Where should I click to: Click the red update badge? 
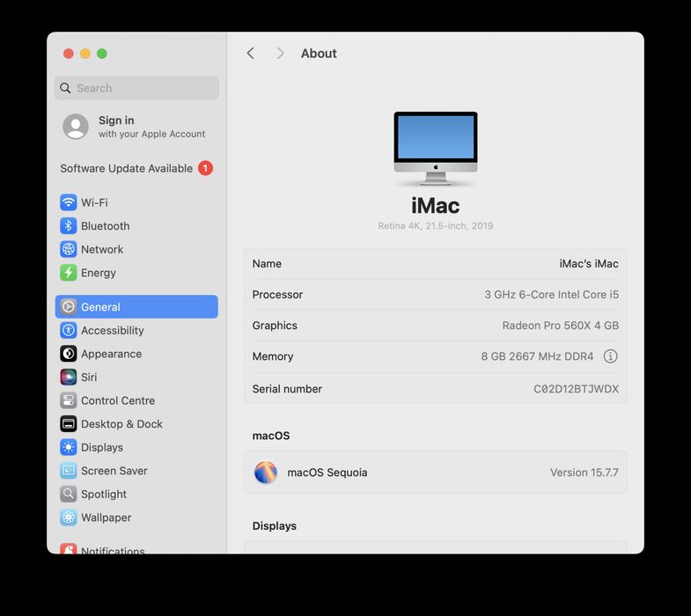[x=205, y=168]
